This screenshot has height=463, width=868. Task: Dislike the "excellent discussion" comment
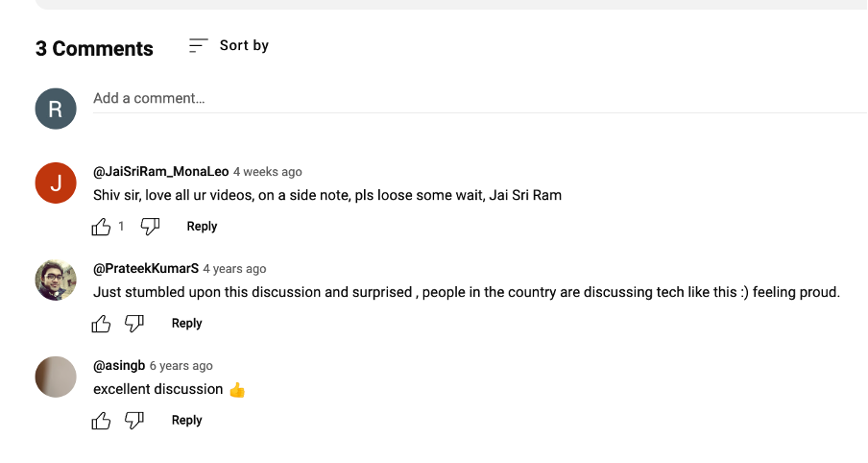pos(134,421)
